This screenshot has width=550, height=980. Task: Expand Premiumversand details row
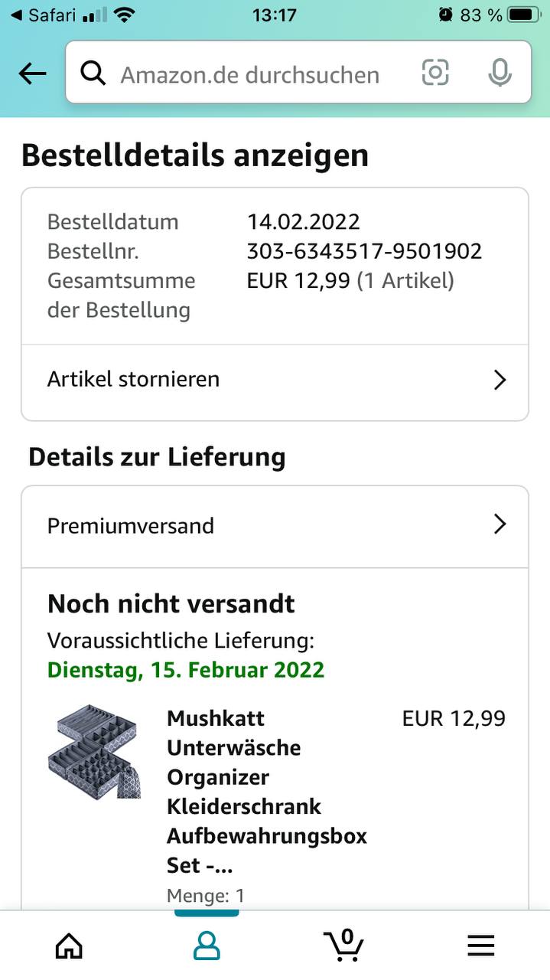click(132, 526)
